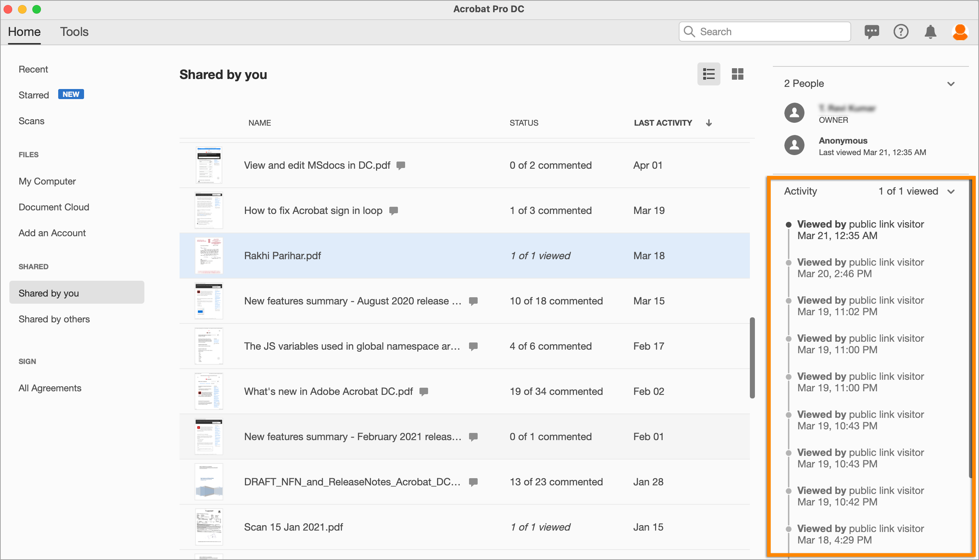Open Scan 15 Jan 2021.pdf thumbnail
Screen dimensions: 979x560
tap(209, 527)
